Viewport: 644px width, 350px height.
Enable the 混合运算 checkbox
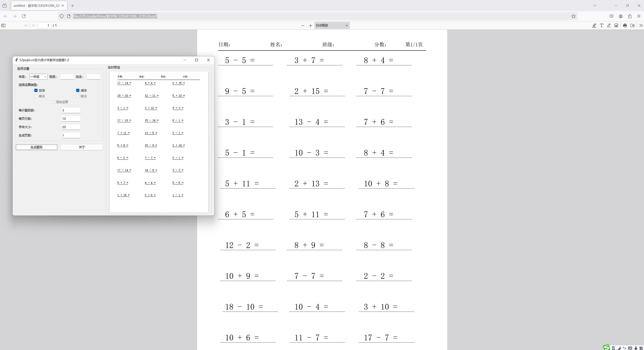(x=53, y=102)
